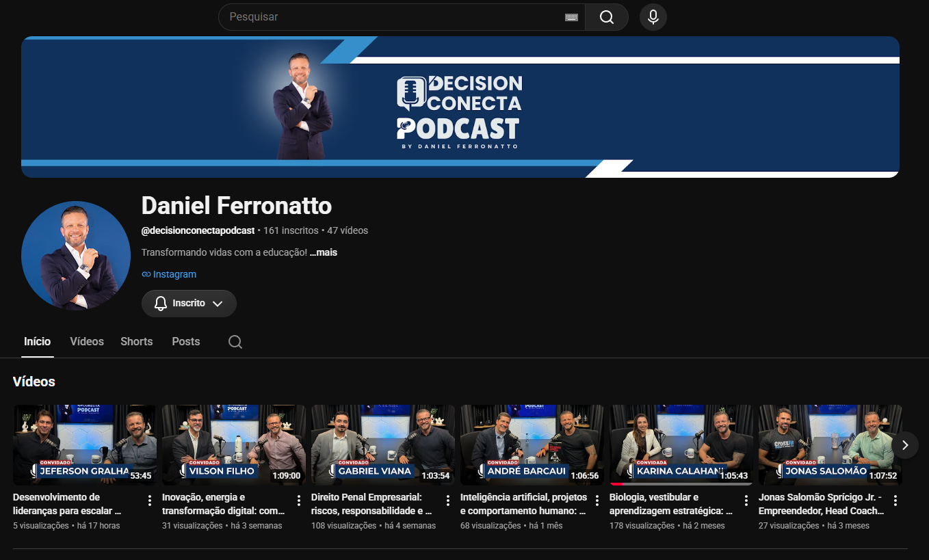Open options menu for Jonas Salomão video
The height and width of the screenshot is (560, 929).
(x=895, y=501)
